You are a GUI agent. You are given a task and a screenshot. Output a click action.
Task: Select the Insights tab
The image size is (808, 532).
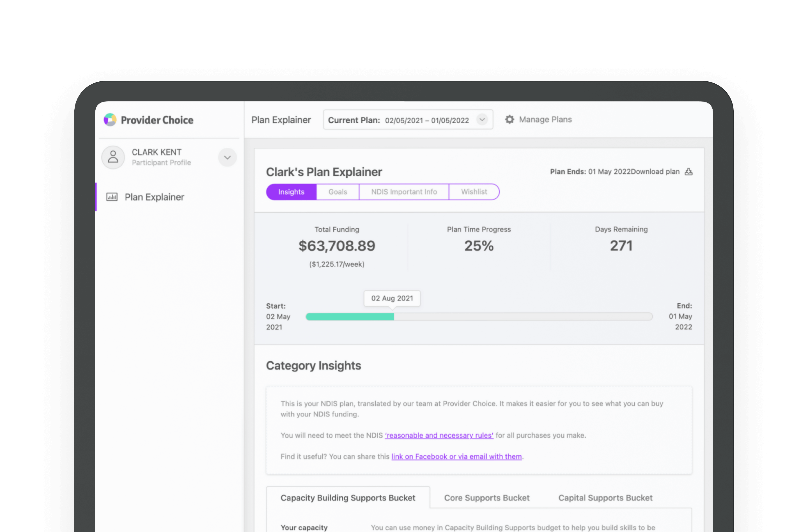coord(291,192)
